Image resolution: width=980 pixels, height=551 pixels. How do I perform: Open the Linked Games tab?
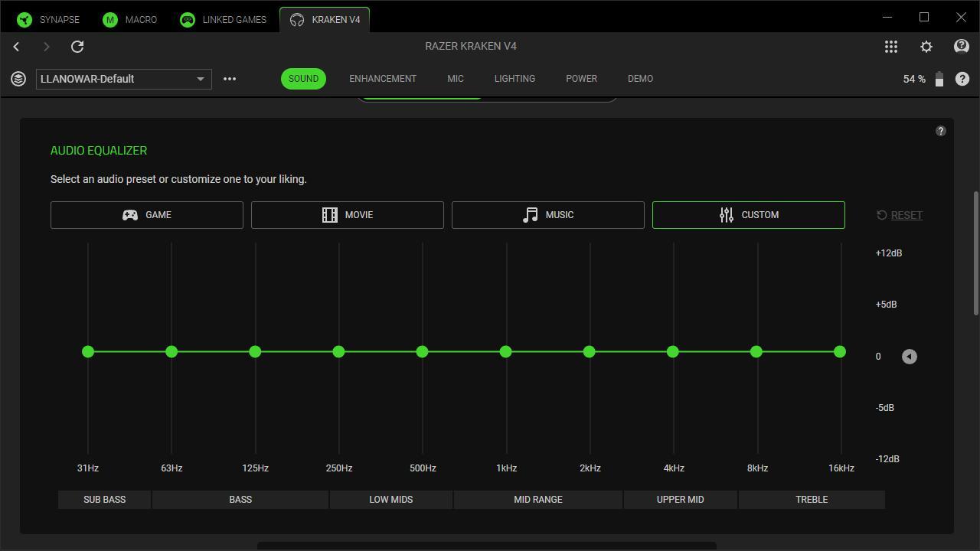click(223, 19)
